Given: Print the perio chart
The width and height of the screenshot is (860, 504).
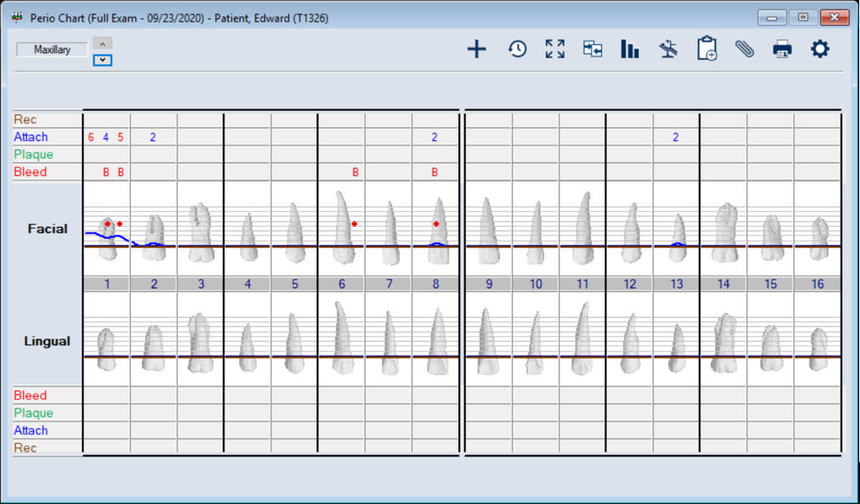Looking at the screenshot, I should pos(782,49).
